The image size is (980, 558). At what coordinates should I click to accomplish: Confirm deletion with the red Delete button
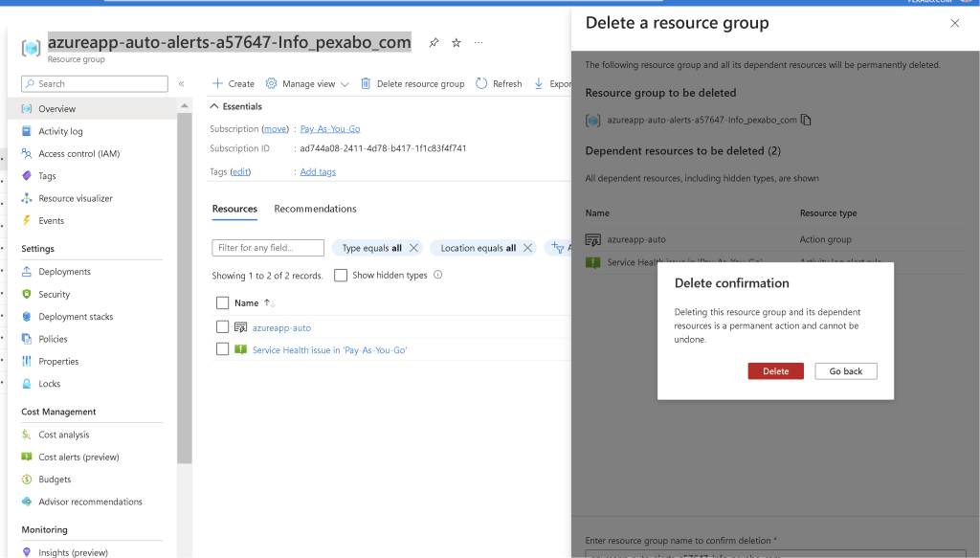click(x=775, y=371)
